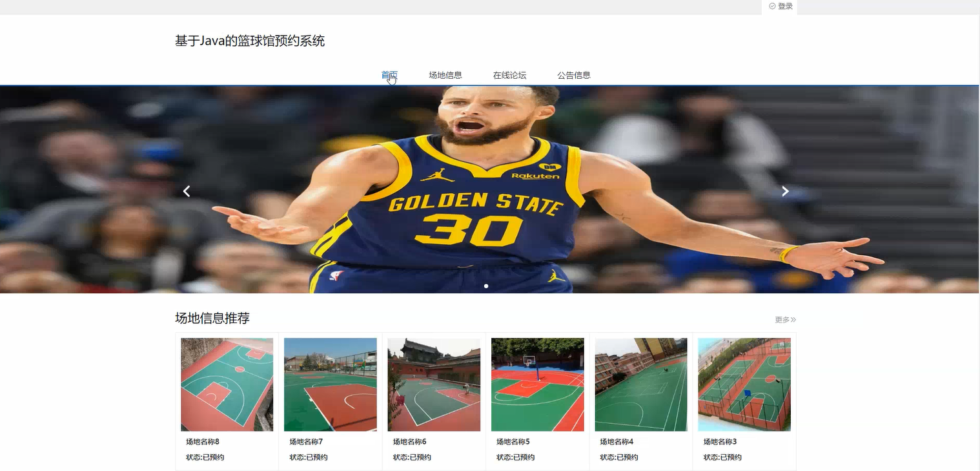Click 状态:已预约 under 场地名称3
Screen dimensions: 980x471
(722, 457)
